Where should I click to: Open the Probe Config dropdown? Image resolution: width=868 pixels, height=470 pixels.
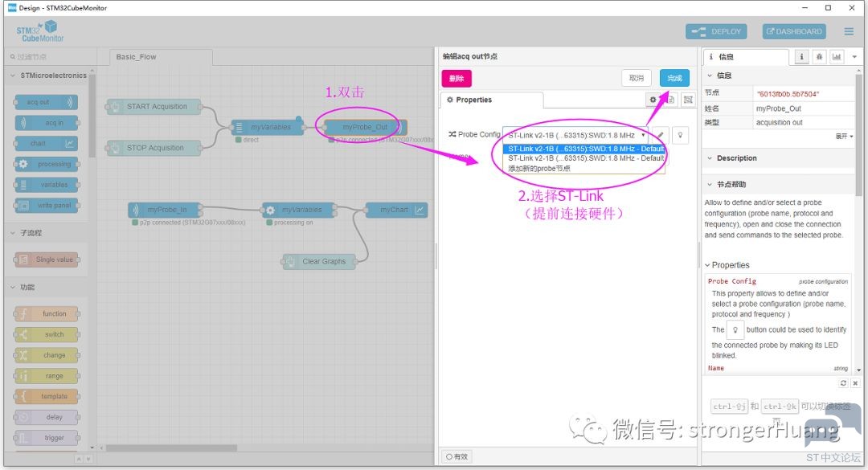(575, 135)
